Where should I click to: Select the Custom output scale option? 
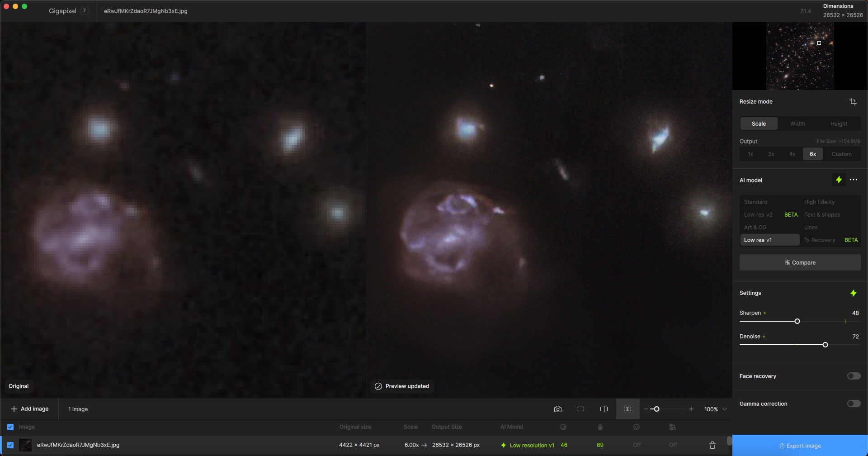pos(841,154)
